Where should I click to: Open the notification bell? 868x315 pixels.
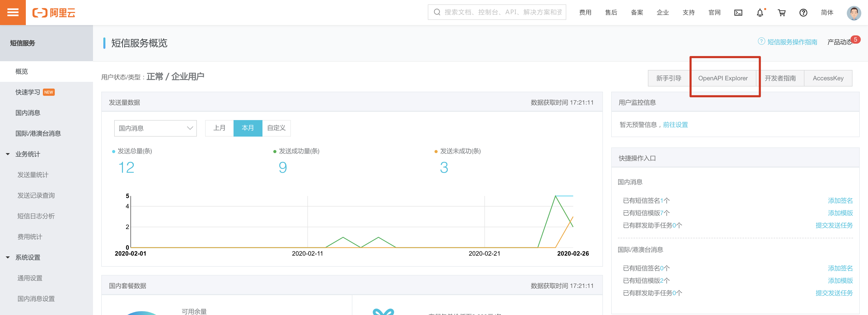click(x=760, y=13)
